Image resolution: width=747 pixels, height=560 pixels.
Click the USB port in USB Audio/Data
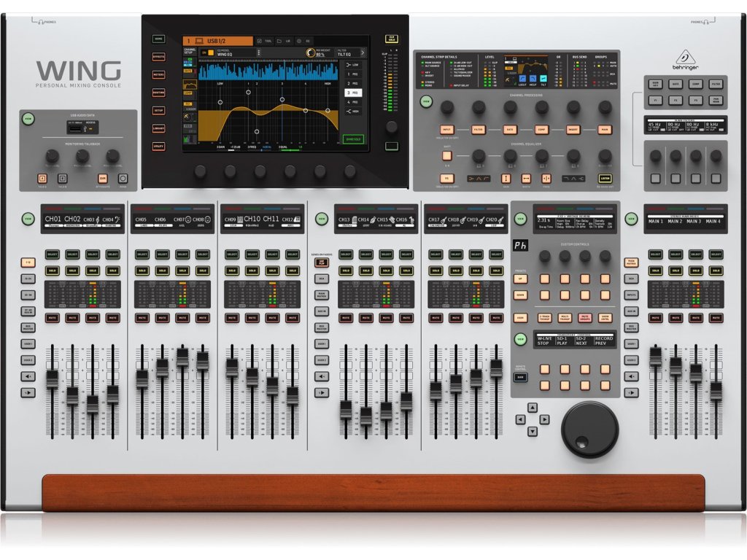tap(76, 128)
